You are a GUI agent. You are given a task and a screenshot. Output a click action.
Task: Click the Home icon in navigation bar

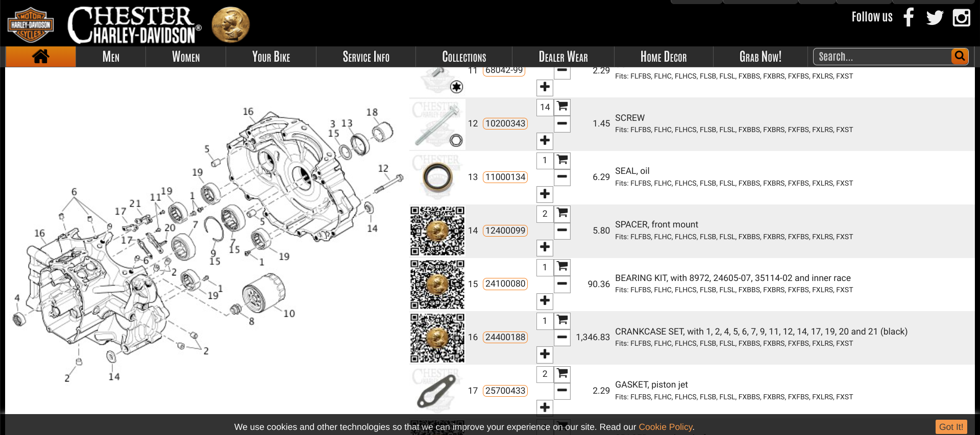pos(40,57)
